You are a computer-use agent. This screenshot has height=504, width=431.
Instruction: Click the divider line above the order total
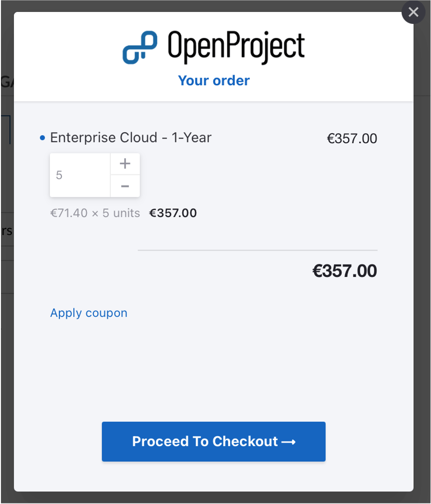258,249
